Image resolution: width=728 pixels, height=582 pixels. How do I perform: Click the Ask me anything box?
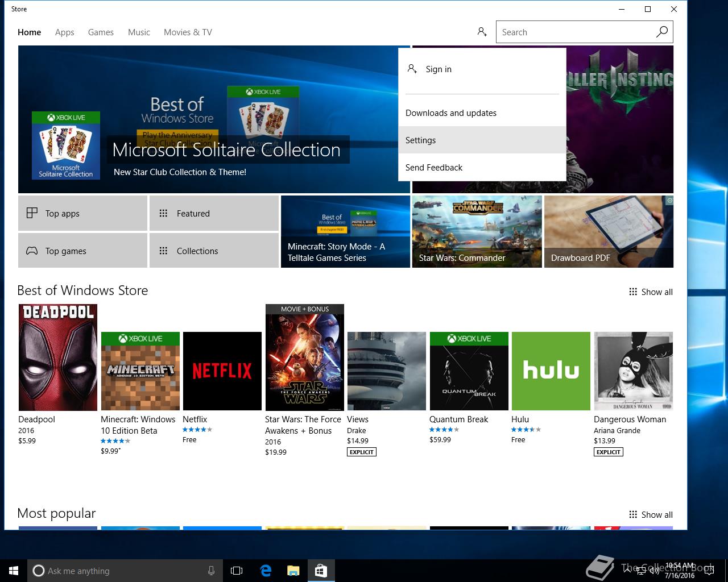tap(124, 571)
